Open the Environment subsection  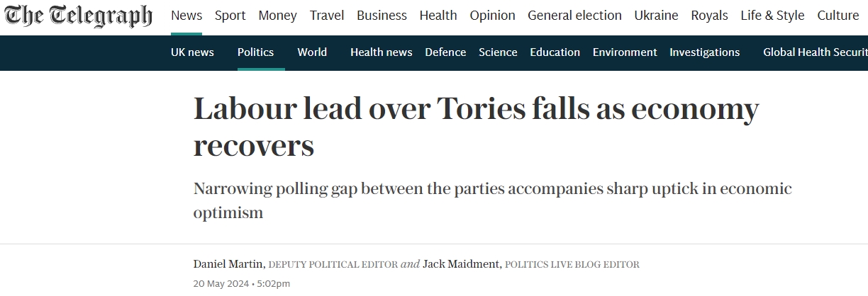(625, 52)
